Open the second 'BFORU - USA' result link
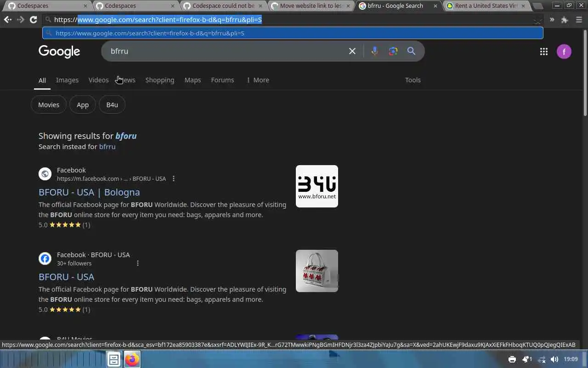This screenshot has width=588, height=368. pyautogui.click(x=66, y=277)
